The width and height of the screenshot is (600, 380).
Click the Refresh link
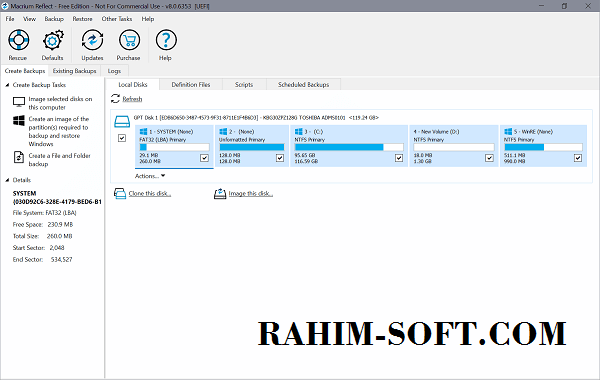[x=132, y=99]
